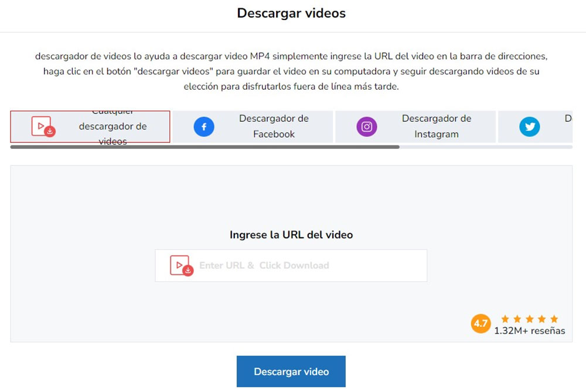The width and height of the screenshot is (586, 392).
Task: Click the blue Facebook logo icon
Action: 204,127
